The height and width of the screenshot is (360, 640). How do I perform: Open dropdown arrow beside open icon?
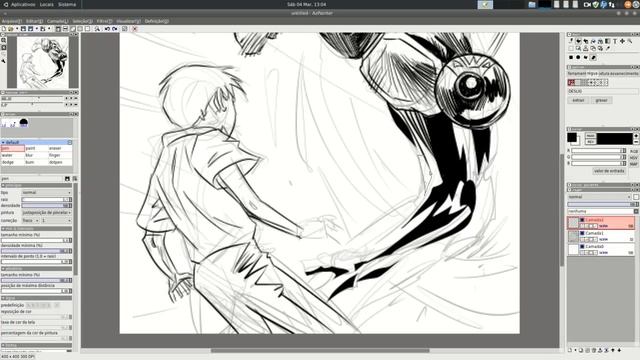(17, 29)
